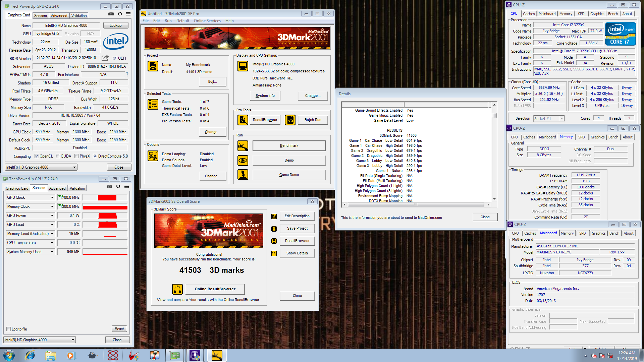Click the Lookup button in GPU-Z

point(116,25)
